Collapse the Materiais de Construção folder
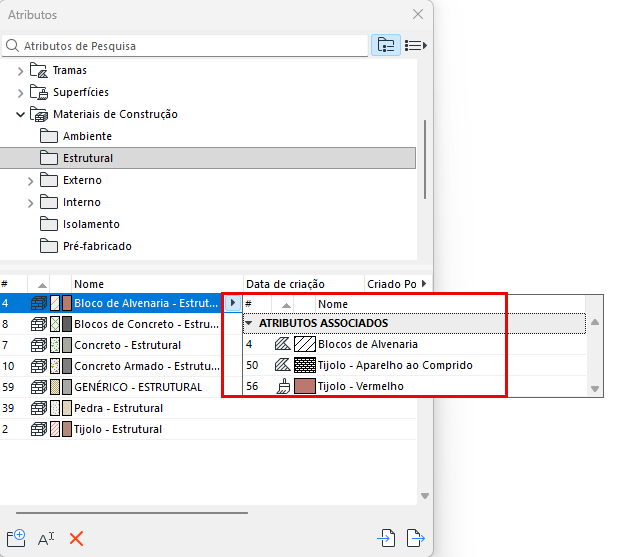This screenshot has height=557, width=618. pos(20,115)
